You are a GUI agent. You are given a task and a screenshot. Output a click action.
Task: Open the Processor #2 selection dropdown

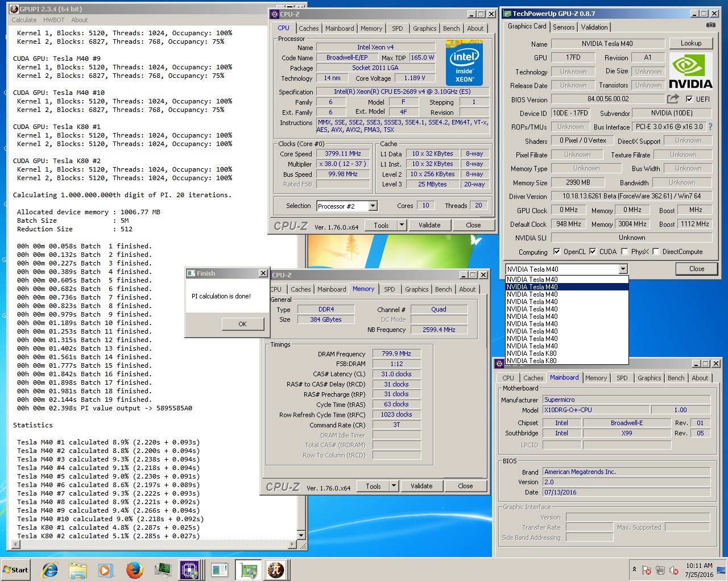pyautogui.click(x=373, y=206)
